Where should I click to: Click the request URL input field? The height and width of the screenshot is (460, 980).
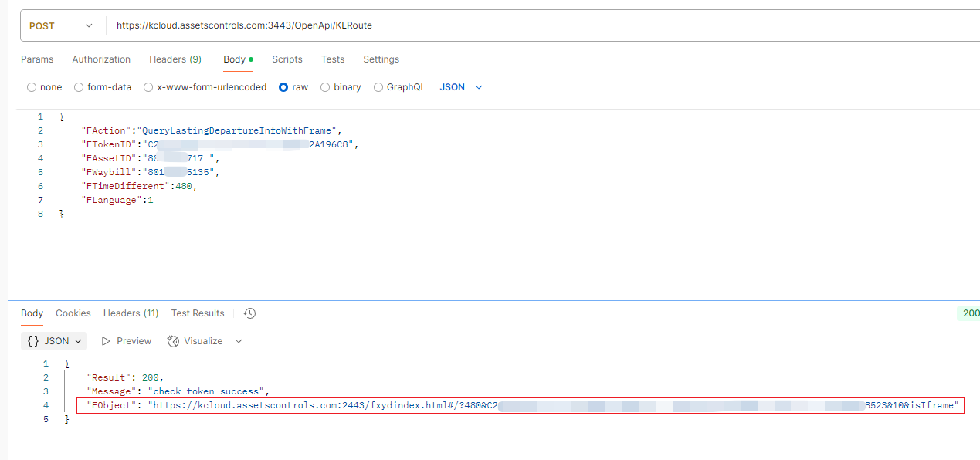[541, 25]
